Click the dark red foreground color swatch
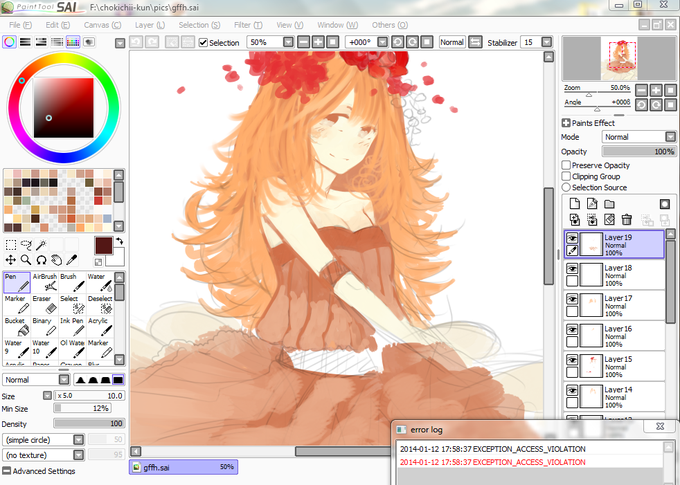The image size is (680, 485). click(x=104, y=246)
